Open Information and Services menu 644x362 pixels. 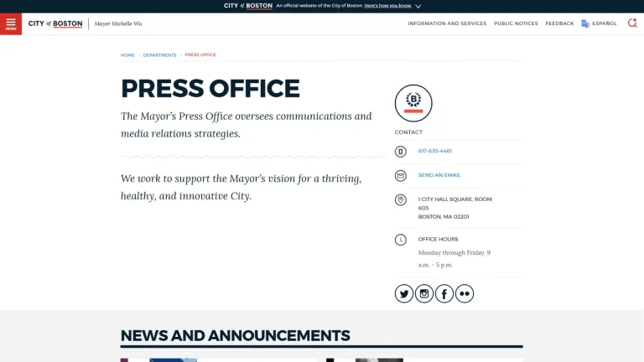pos(447,23)
